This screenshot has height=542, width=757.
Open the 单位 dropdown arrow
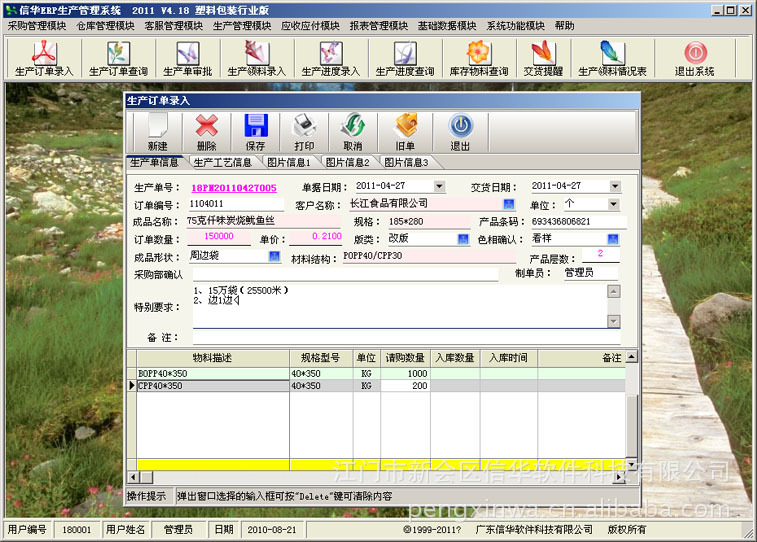point(613,204)
